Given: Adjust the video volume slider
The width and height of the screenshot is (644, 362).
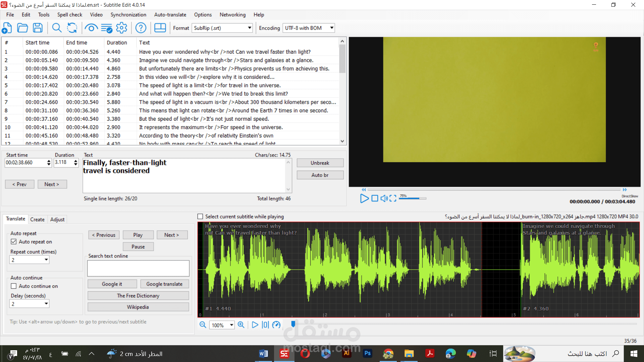Looking at the screenshot, I should pos(413,198).
